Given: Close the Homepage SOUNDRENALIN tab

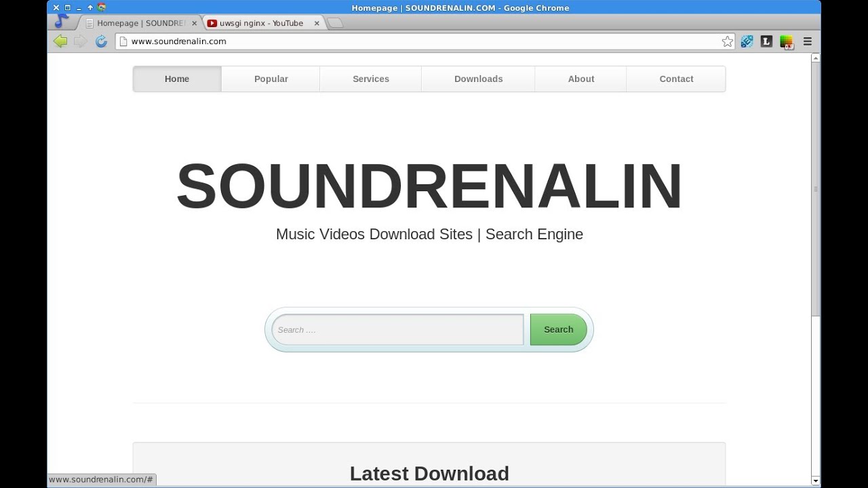Looking at the screenshot, I should coord(194,23).
